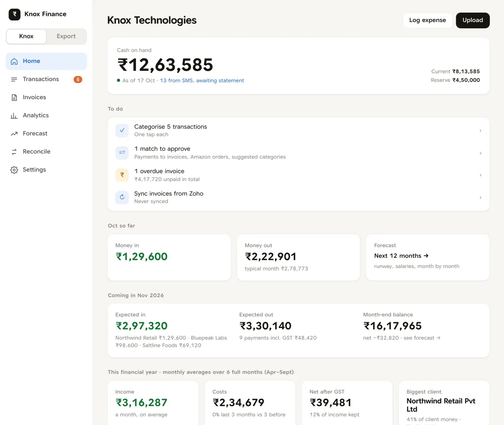Open Forecast in the sidebar
This screenshot has width=504, height=425.
(46, 133)
